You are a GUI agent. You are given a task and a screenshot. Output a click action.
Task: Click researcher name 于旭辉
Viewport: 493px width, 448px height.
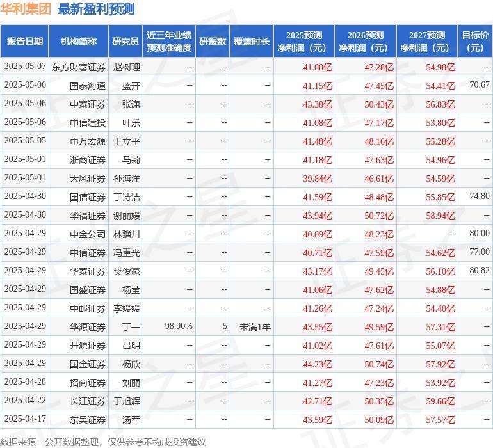(x=127, y=401)
